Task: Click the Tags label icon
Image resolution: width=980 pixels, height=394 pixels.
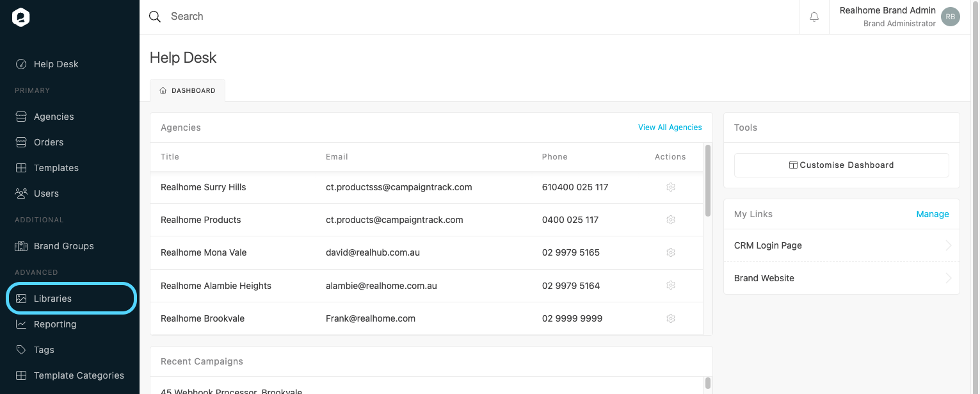Action: tap(21, 350)
